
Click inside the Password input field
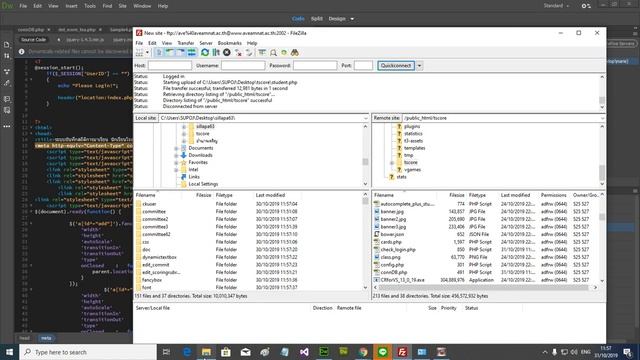[x=315, y=66]
